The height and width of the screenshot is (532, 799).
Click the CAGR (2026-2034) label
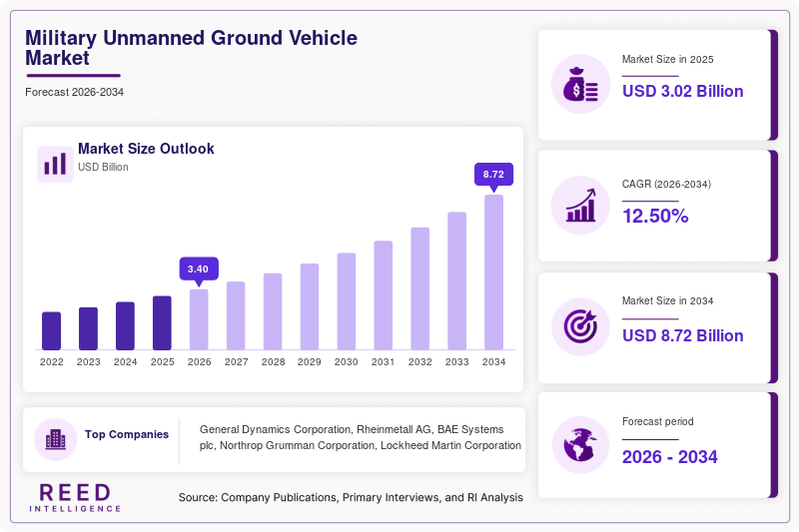tap(666, 185)
